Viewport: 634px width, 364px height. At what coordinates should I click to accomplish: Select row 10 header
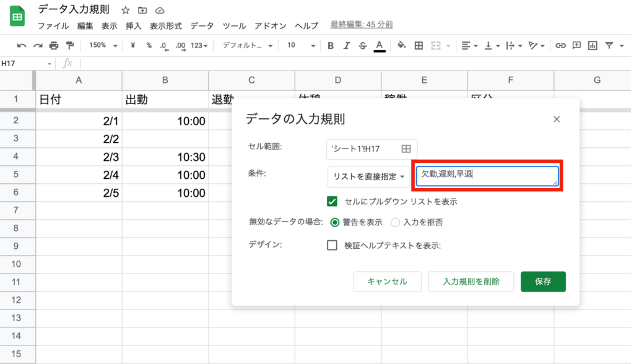click(x=16, y=264)
